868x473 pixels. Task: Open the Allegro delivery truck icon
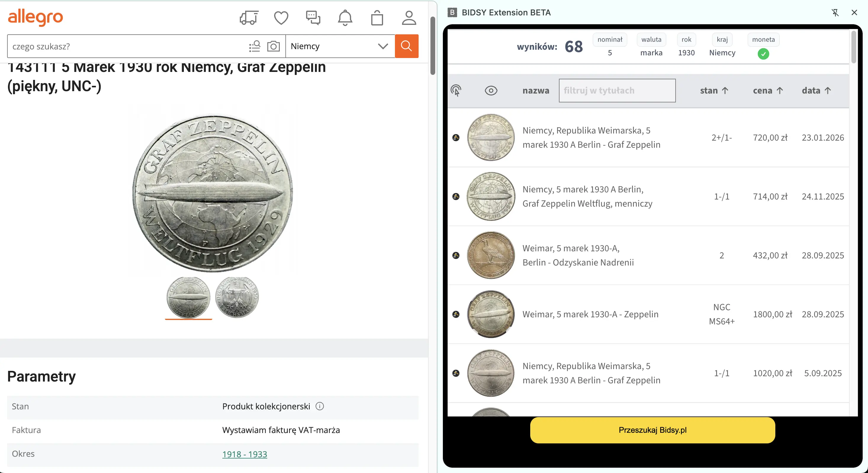249,18
